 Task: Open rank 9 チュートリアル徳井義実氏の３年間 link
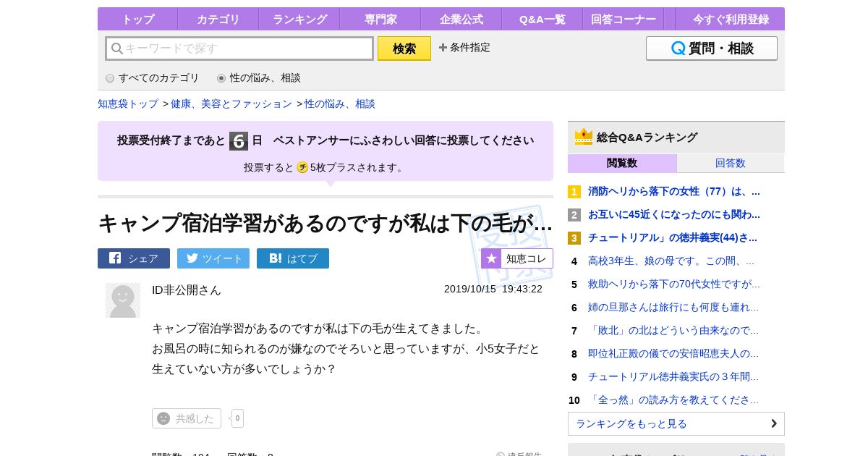[x=673, y=377]
